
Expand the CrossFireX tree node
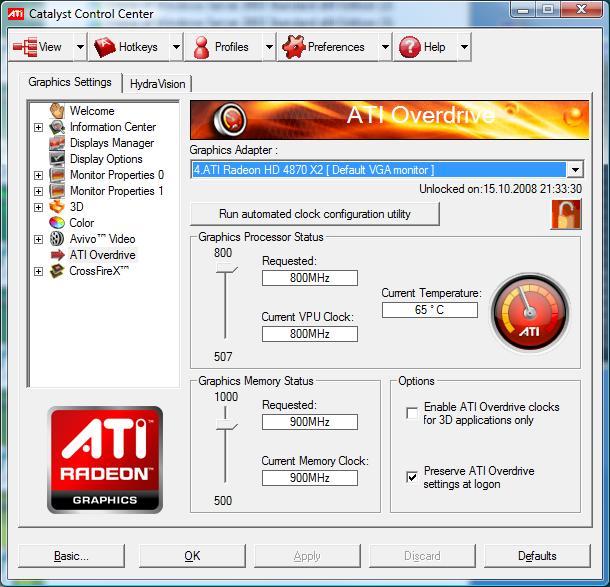(38, 271)
